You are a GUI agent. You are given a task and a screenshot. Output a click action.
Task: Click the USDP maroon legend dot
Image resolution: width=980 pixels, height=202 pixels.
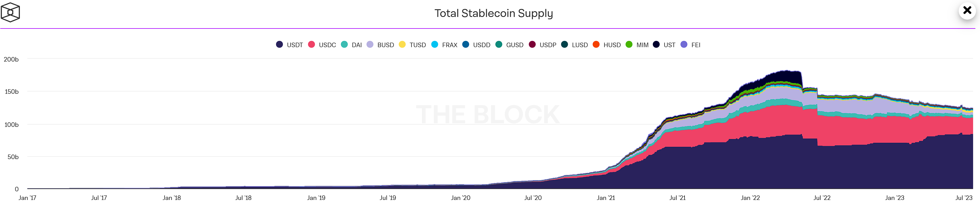[x=532, y=45]
